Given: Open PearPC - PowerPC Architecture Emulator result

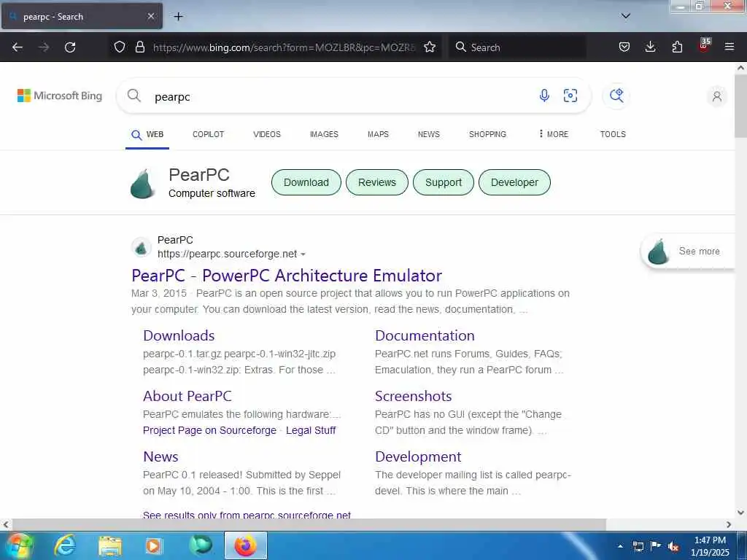Looking at the screenshot, I should pos(286,275).
